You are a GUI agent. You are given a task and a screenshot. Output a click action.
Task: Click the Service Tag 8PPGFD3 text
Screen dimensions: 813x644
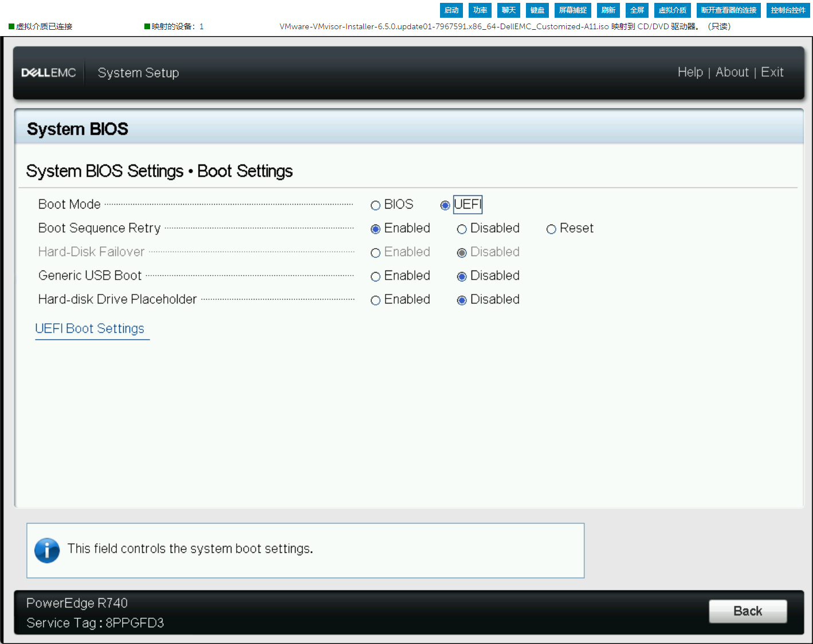coord(95,623)
